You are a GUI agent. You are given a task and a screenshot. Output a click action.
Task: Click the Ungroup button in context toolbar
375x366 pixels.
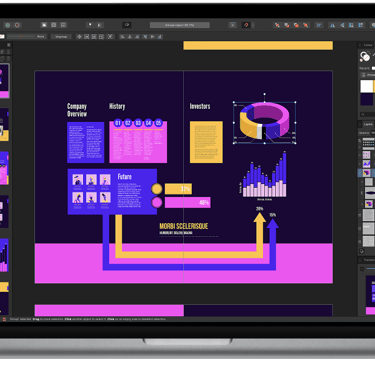(61, 37)
